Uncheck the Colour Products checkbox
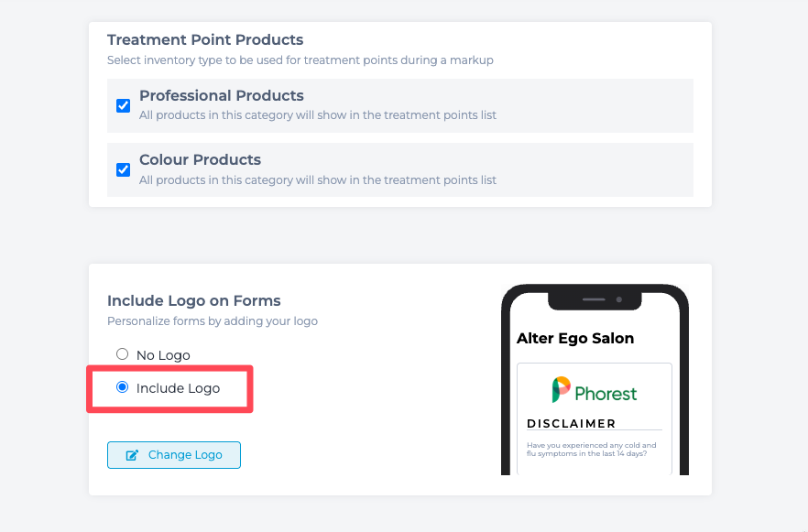This screenshot has height=532, width=808. (123, 170)
